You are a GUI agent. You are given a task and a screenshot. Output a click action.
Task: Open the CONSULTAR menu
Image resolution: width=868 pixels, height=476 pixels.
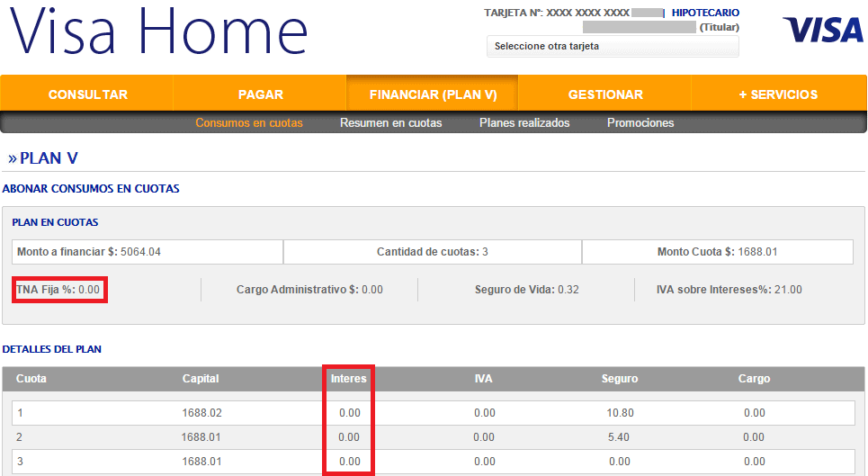click(x=87, y=94)
